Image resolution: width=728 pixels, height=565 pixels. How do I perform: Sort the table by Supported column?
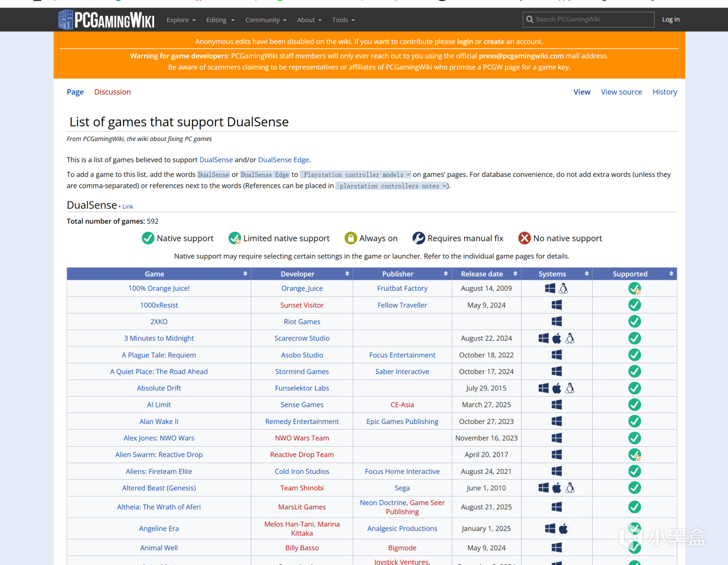pyautogui.click(x=635, y=274)
